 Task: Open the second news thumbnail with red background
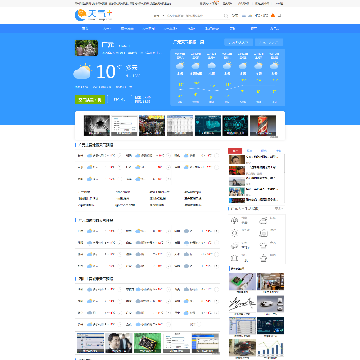point(237,170)
